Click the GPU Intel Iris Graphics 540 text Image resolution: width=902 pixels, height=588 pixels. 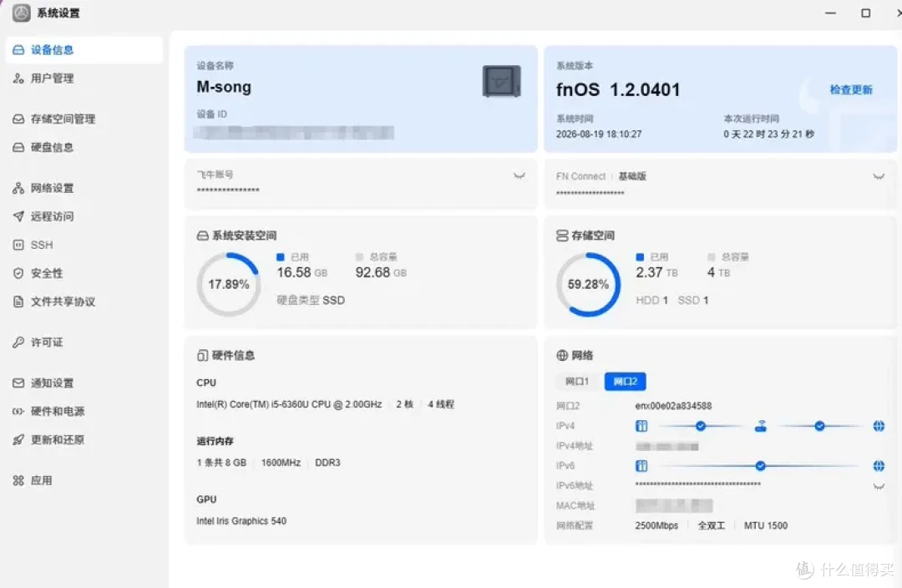click(241, 521)
